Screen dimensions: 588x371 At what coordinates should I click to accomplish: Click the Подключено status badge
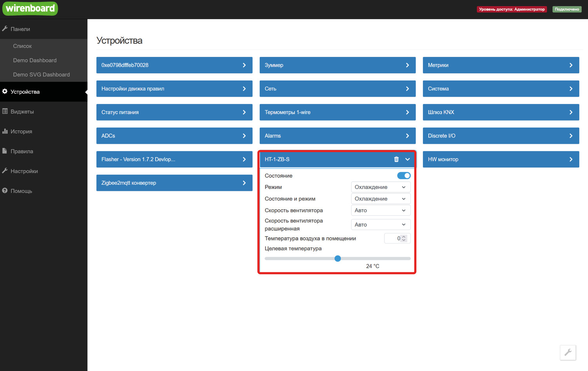(566, 9)
